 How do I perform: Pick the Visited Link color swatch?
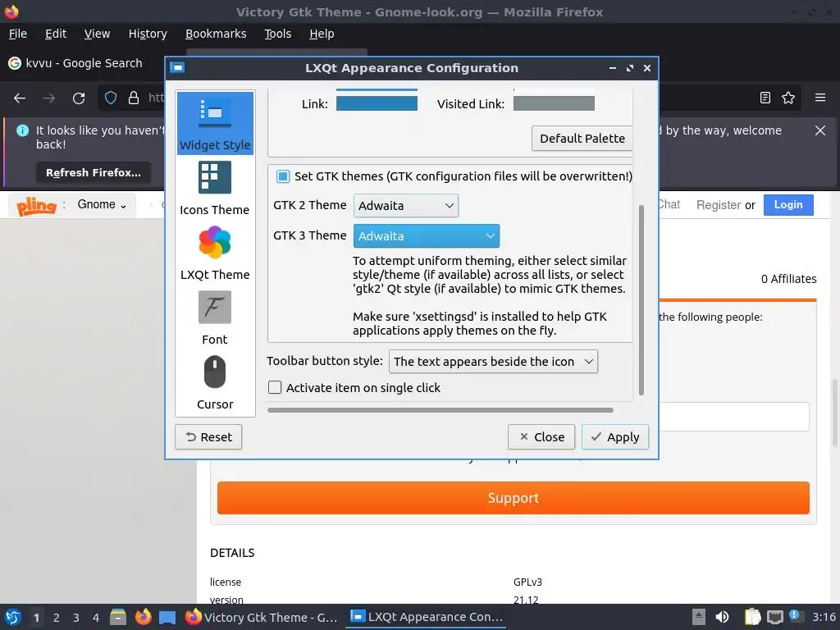tap(554, 103)
